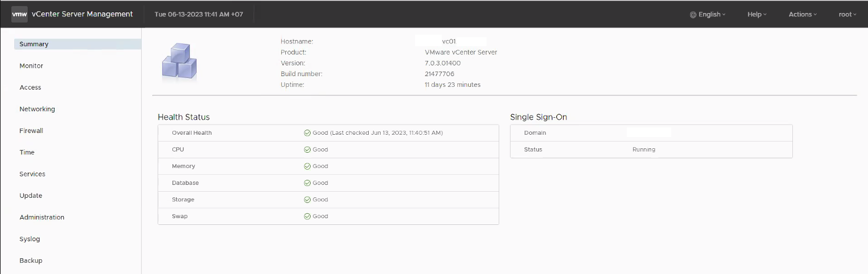
Task: Click the Build number field label
Action: click(302, 74)
